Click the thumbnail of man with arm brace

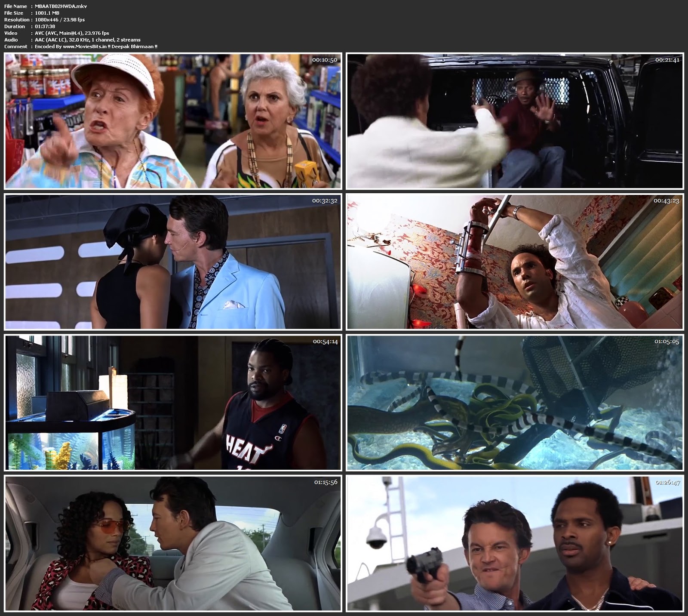pyautogui.click(x=515, y=262)
